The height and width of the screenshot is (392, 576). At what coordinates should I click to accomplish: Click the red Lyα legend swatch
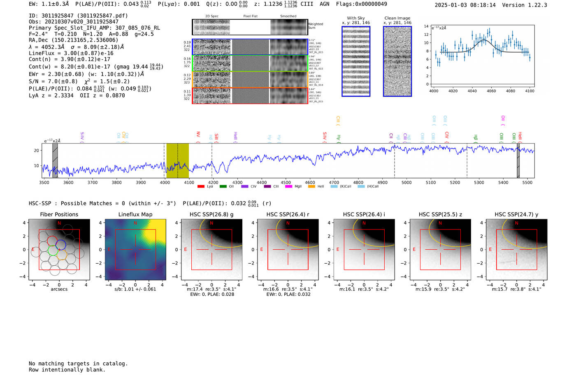tap(201, 186)
